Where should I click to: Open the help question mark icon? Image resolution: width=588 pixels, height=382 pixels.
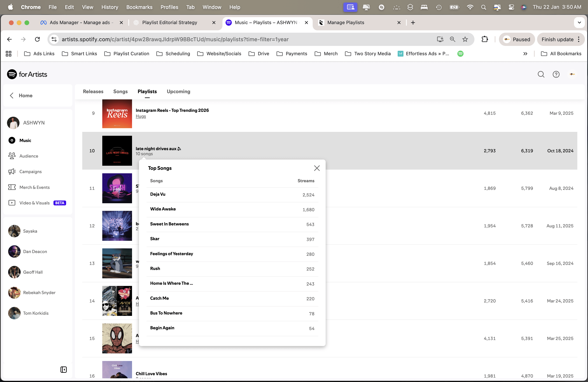pyautogui.click(x=556, y=74)
